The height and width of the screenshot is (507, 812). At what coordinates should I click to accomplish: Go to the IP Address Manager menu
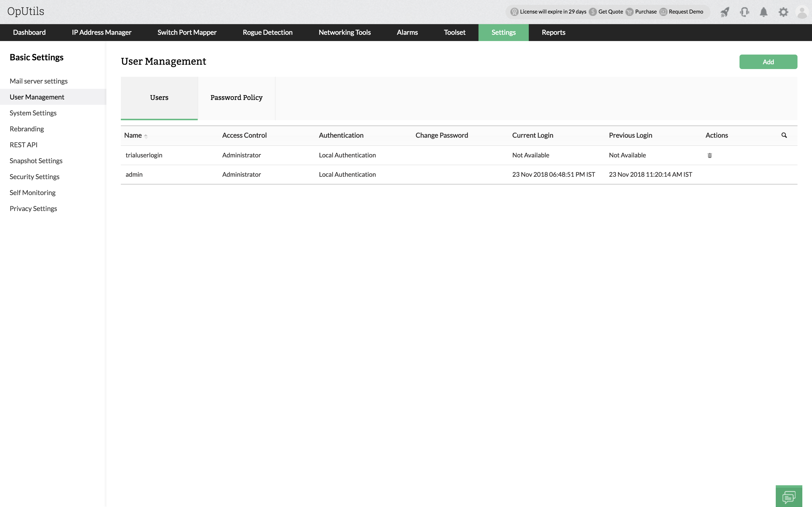[x=101, y=33]
